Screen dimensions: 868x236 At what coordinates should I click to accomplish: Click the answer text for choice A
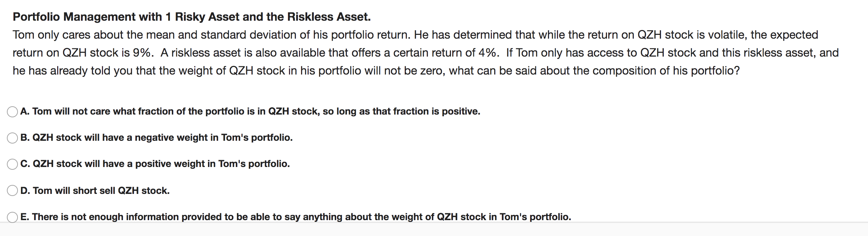pos(250,111)
